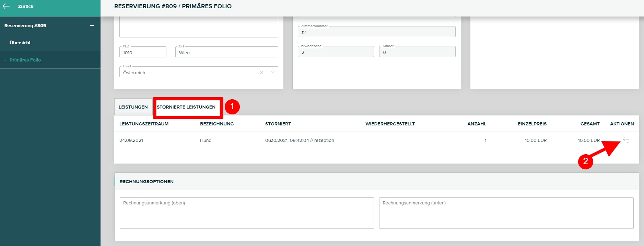Click the back arrow icon

[x=6, y=6]
